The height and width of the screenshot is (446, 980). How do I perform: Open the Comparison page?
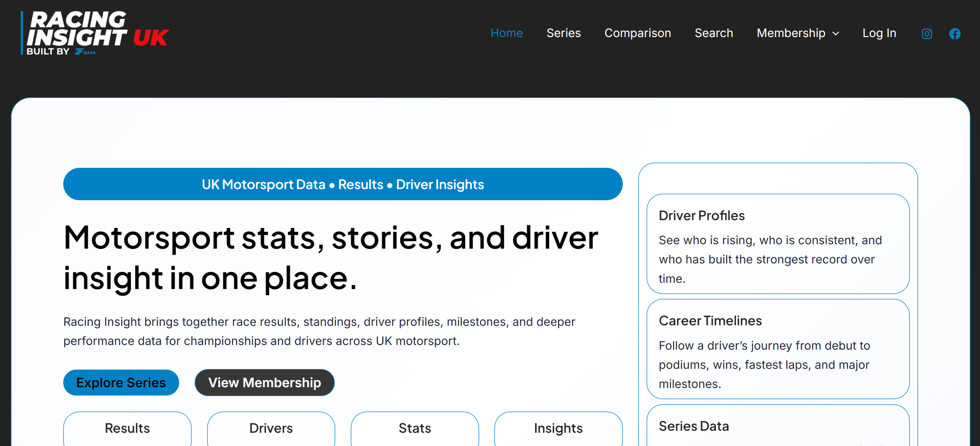click(x=637, y=33)
